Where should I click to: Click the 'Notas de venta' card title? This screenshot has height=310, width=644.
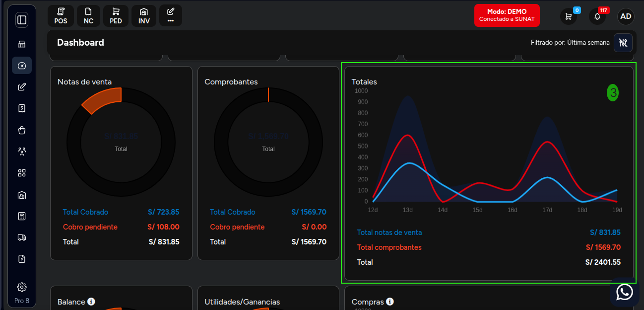[x=85, y=82]
